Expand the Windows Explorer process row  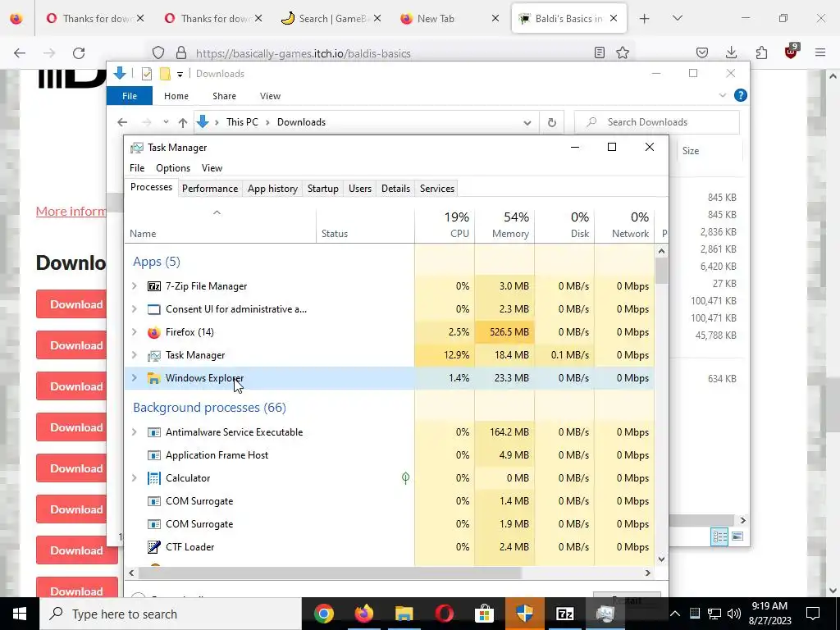[135, 378]
